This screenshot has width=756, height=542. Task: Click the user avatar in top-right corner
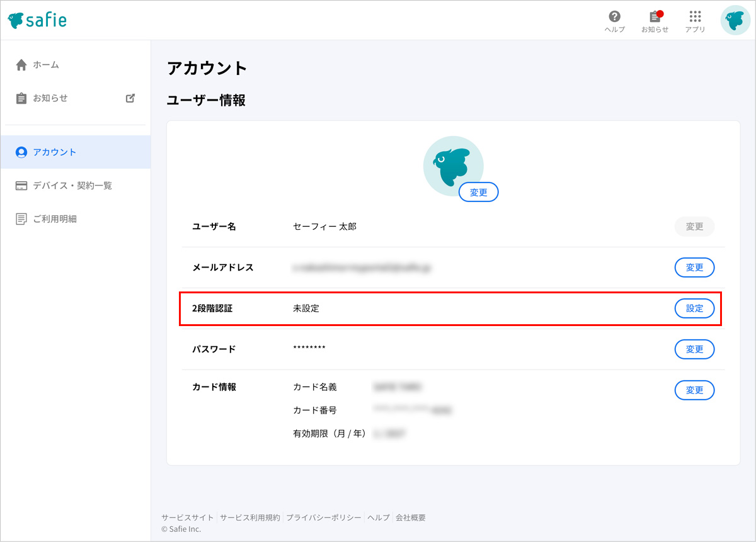coord(735,20)
